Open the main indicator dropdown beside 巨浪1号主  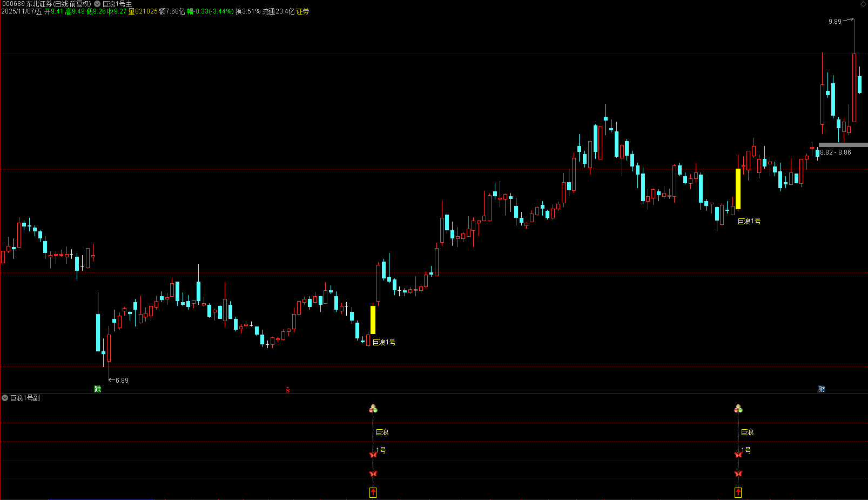click(x=97, y=4)
